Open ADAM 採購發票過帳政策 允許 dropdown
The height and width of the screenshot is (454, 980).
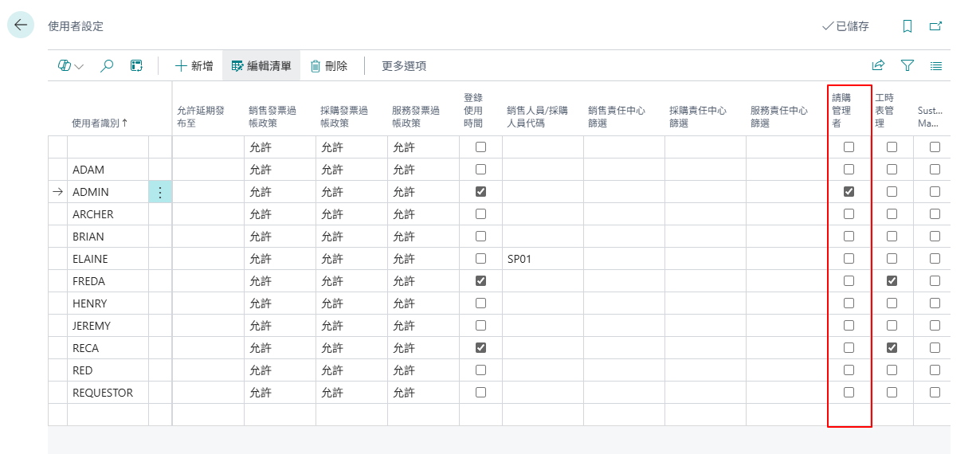351,170
